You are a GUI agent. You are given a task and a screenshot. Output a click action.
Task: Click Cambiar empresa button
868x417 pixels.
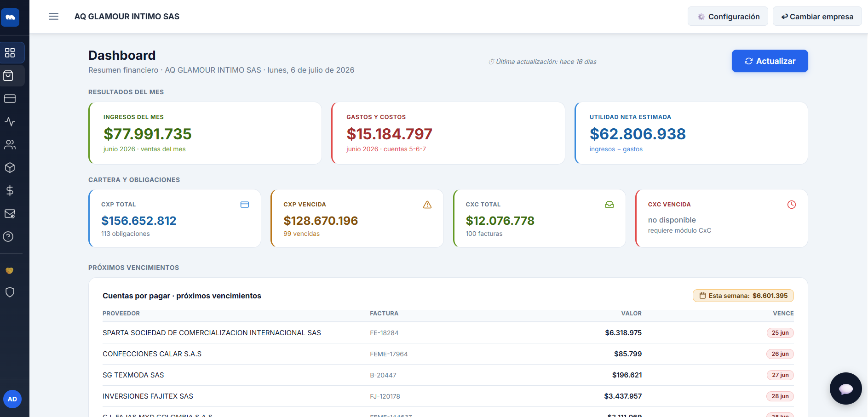coord(817,17)
